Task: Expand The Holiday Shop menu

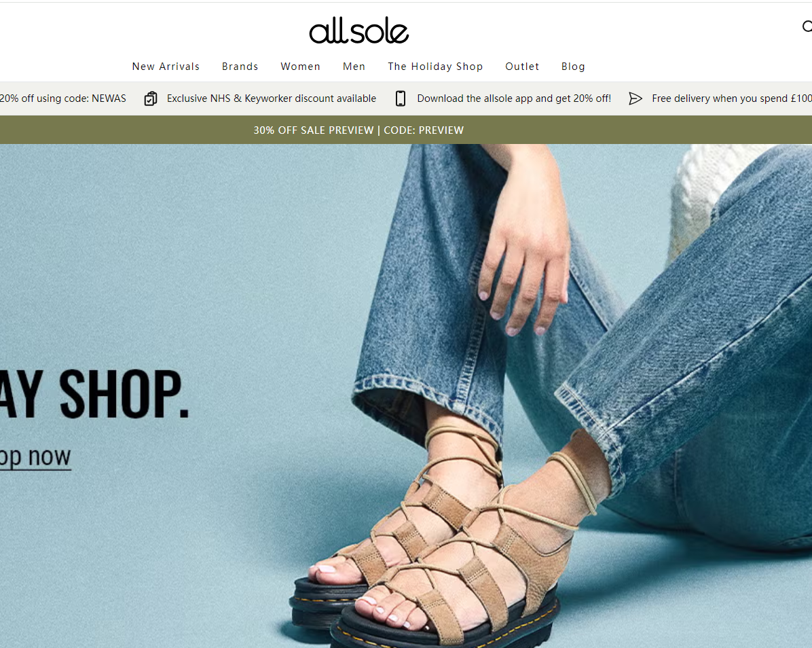Action: click(435, 67)
